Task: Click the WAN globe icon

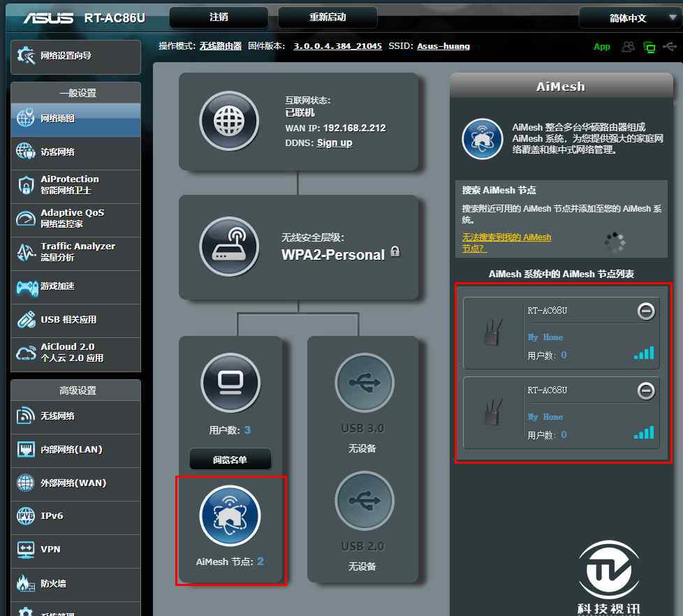Action: pos(25,483)
